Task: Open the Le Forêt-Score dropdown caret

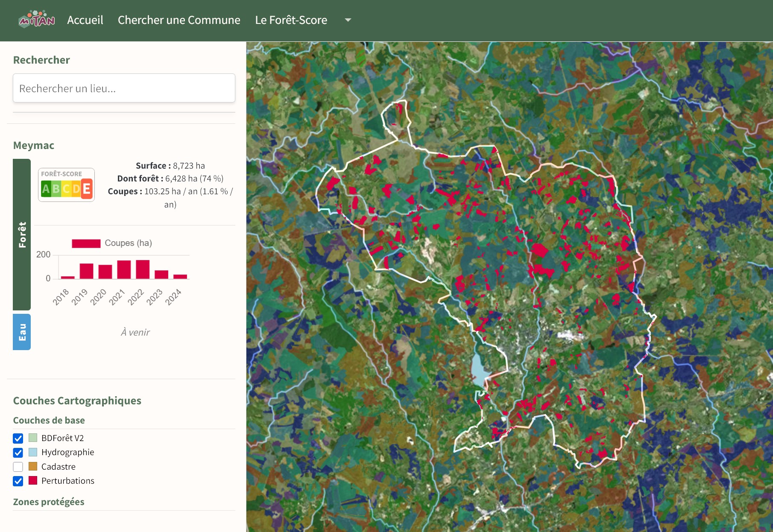Action: (347, 20)
